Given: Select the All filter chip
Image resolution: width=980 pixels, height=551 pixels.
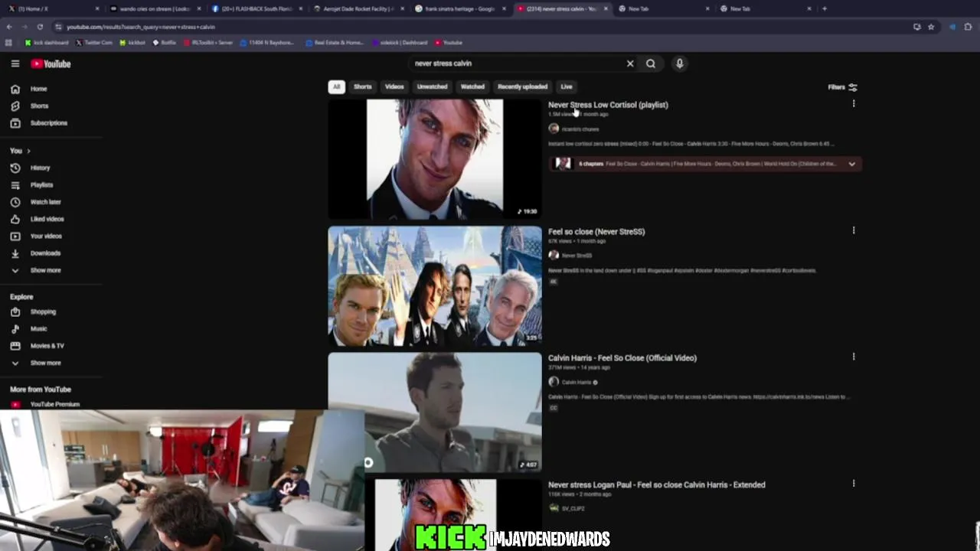Looking at the screenshot, I should (x=336, y=86).
